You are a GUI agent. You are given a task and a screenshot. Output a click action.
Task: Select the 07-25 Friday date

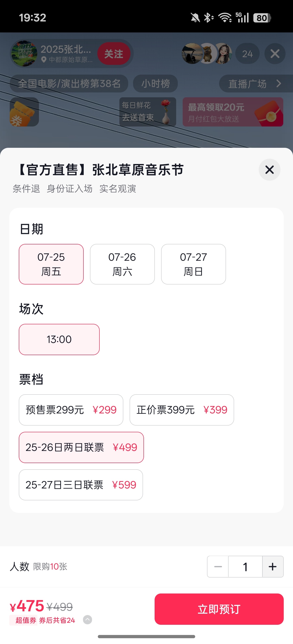click(x=51, y=264)
